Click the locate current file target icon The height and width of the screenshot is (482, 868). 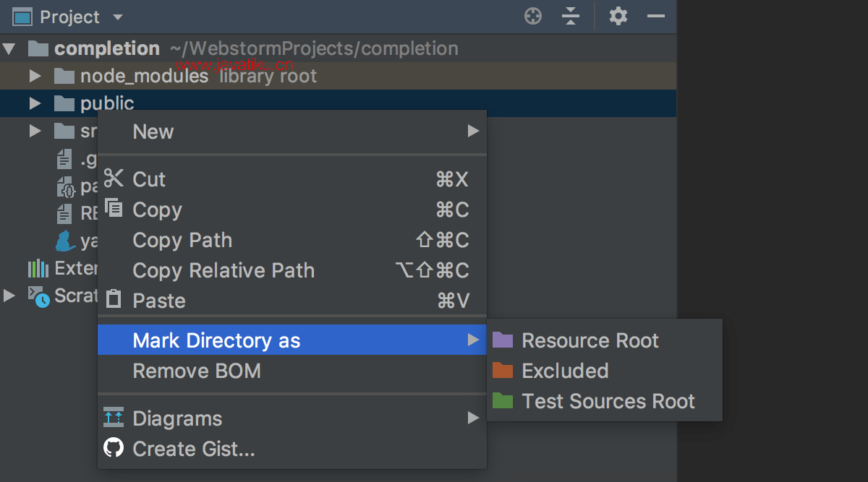click(x=533, y=16)
